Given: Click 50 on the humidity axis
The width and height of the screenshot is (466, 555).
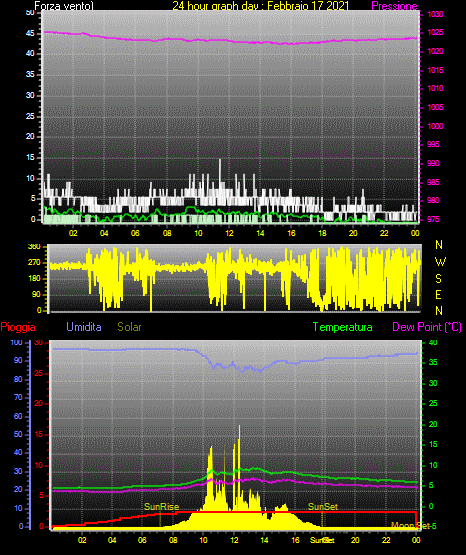Looking at the screenshot, I should coord(18,434).
